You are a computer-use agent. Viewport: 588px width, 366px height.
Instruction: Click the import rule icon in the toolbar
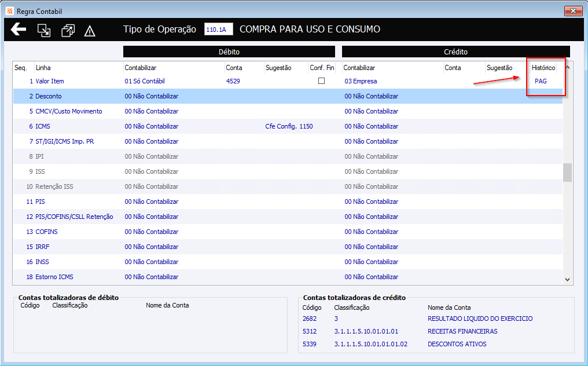click(44, 31)
